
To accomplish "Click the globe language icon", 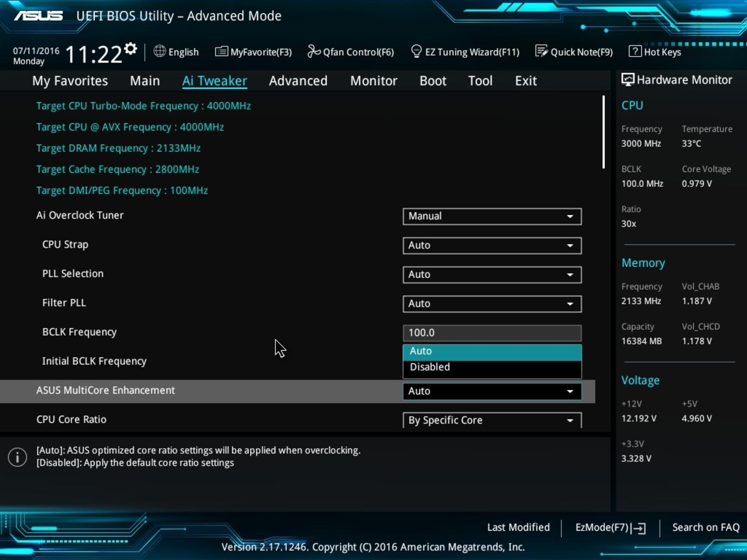I will (x=160, y=51).
